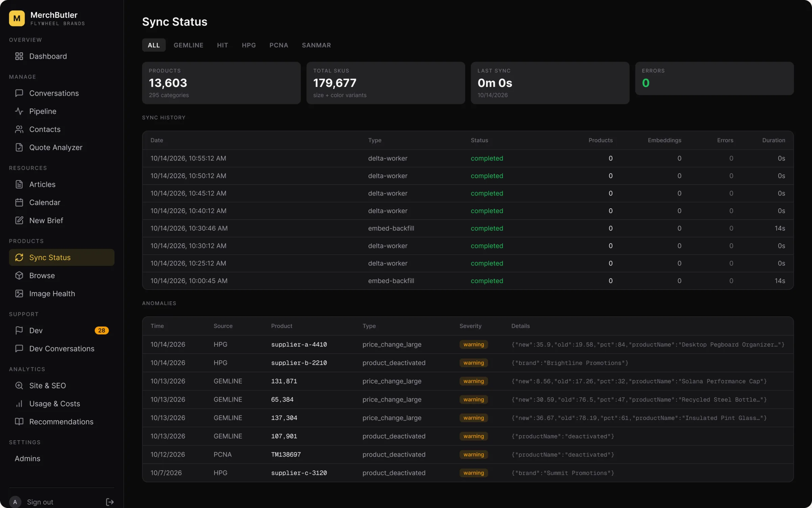Click the Image Health picture icon
This screenshot has height=508, width=812.
(x=19, y=293)
